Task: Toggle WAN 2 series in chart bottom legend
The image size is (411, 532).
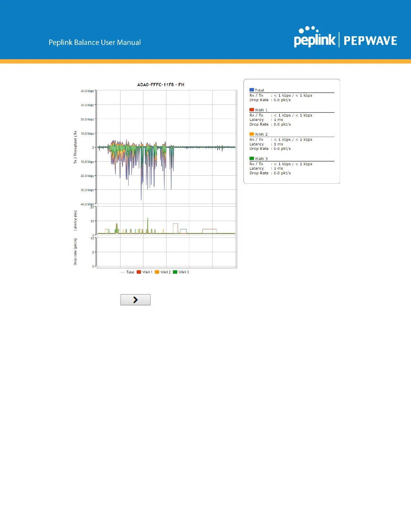Action: coord(163,272)
